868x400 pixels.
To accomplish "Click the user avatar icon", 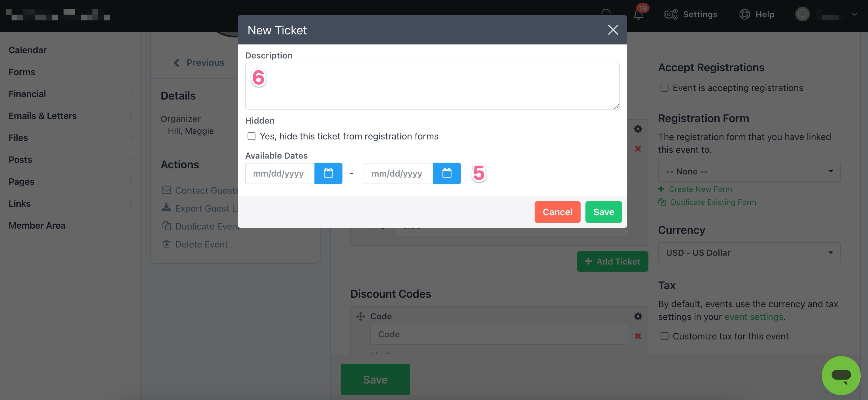I will 802,14.
